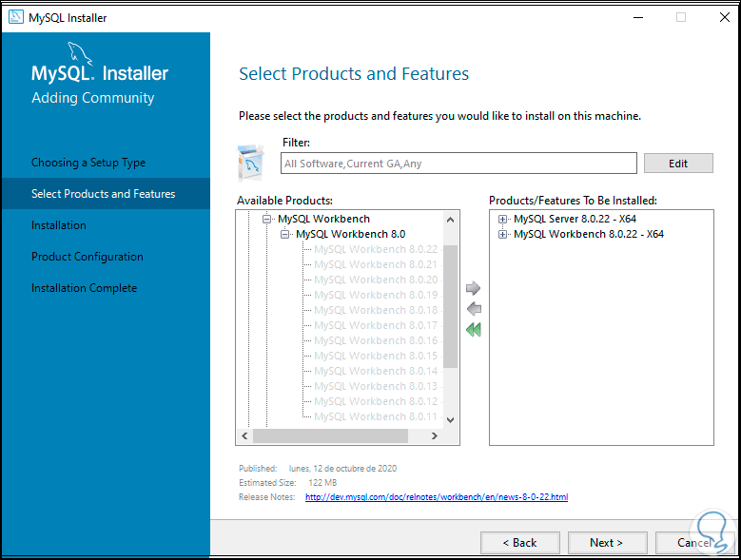Click the software box icon beside Filter
Viewport: 741px width, 560px height.
[251, 164]
